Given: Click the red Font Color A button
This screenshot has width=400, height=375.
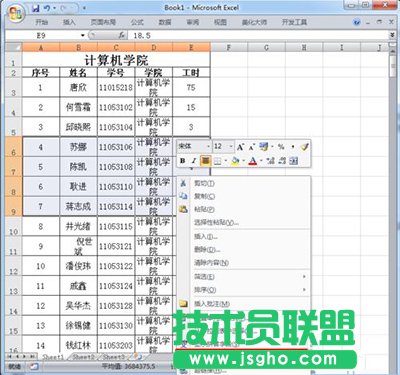Looking at the screenshot, I should click(253, 161).
